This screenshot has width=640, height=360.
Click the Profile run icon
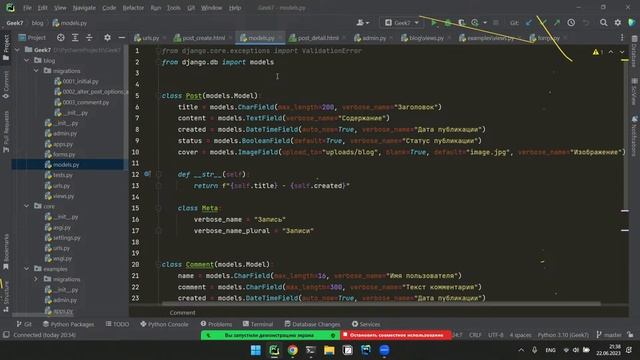click(x=475, y=23)
